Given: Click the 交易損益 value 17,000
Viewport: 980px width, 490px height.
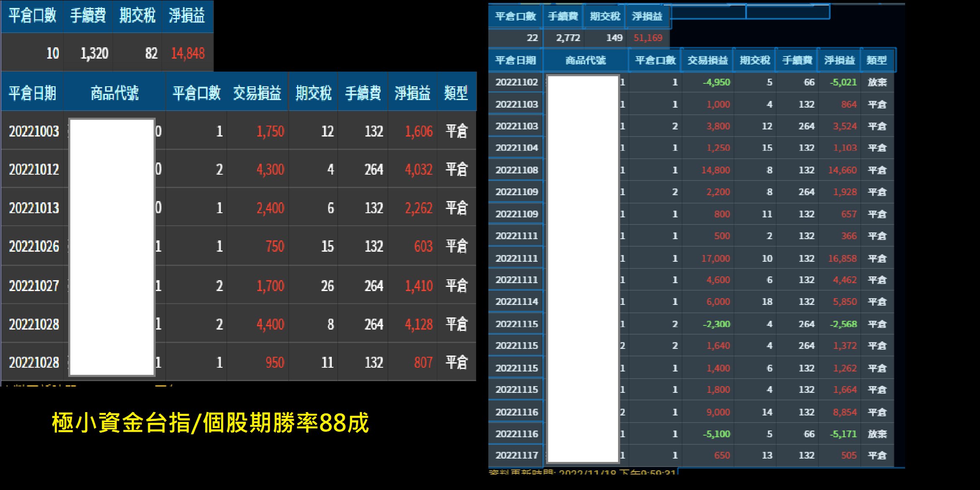Looking at the screenshot, I should coord(716,258).
